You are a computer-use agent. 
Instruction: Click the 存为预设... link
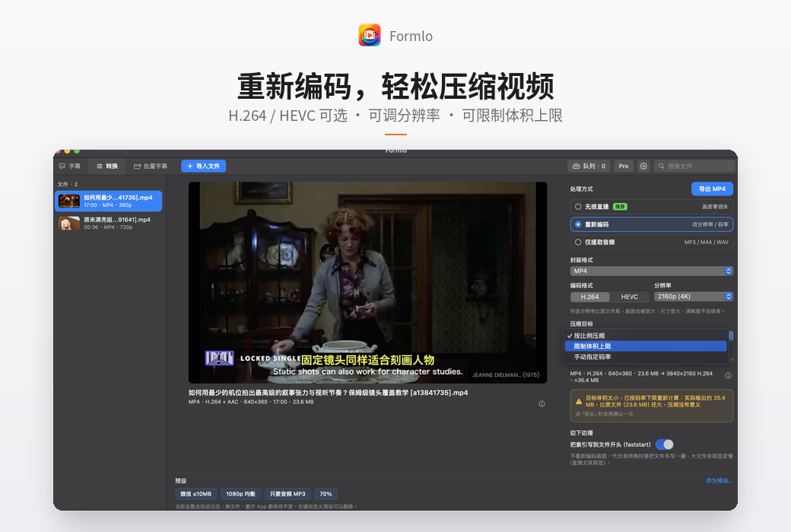(x=719, y=480)
